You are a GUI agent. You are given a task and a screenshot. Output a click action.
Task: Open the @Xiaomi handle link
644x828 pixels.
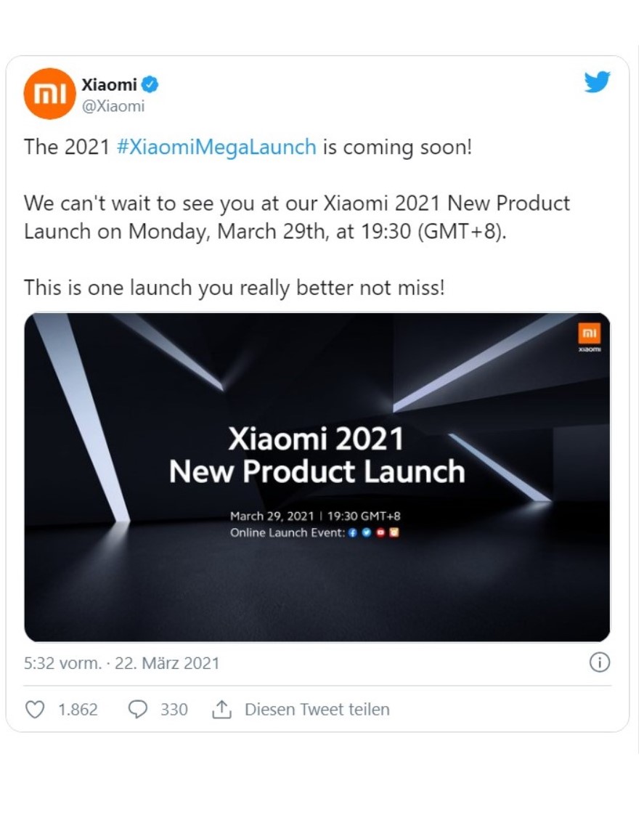pyautogui.click(x=113, y=106)
